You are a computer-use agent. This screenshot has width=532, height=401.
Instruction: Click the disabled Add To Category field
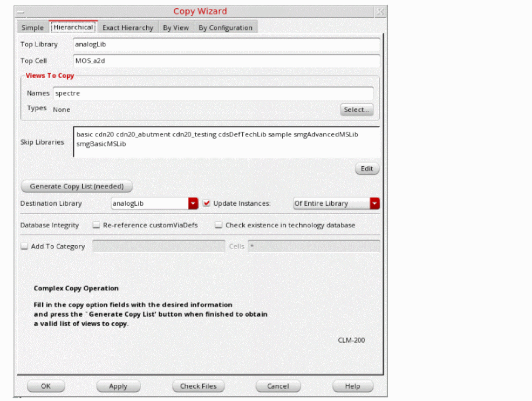click(x=159, y=246)
